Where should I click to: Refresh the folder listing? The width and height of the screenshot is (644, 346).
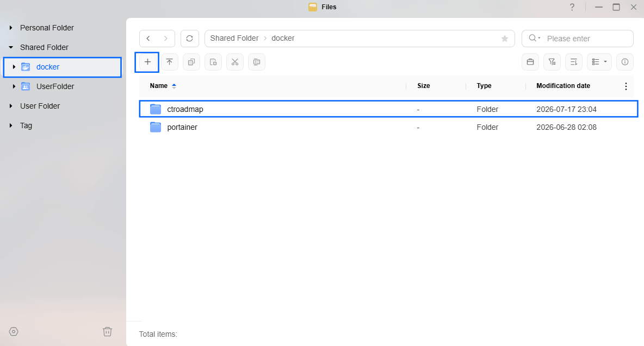click(x=189, y=39)
